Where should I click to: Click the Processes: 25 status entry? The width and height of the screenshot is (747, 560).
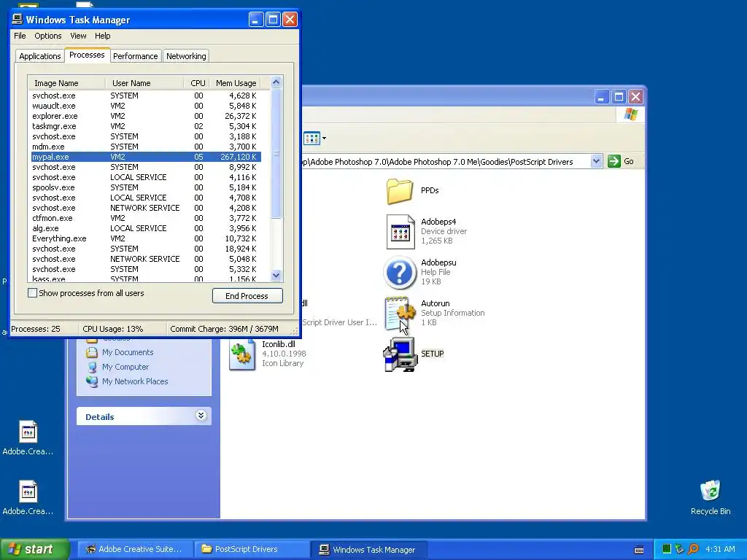(x=36, y=329)
